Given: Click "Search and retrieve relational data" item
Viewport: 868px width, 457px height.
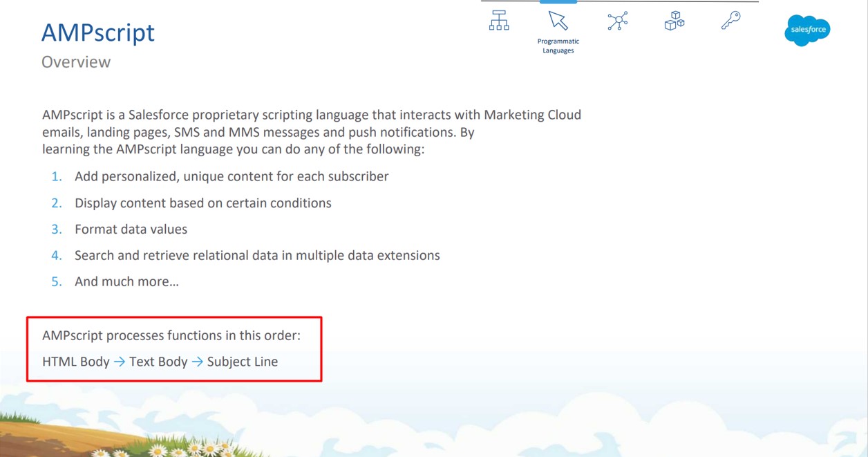Looking at the screenshot, I should (257, 255).
